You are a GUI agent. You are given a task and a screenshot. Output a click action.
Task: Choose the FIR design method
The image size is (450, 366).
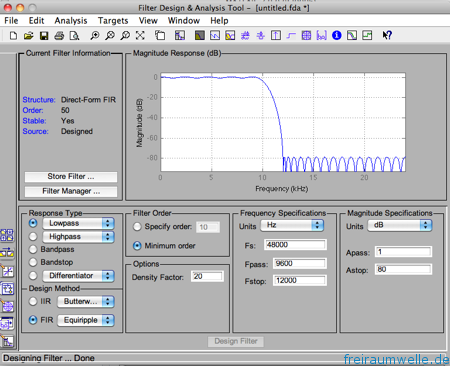[33, 320]
